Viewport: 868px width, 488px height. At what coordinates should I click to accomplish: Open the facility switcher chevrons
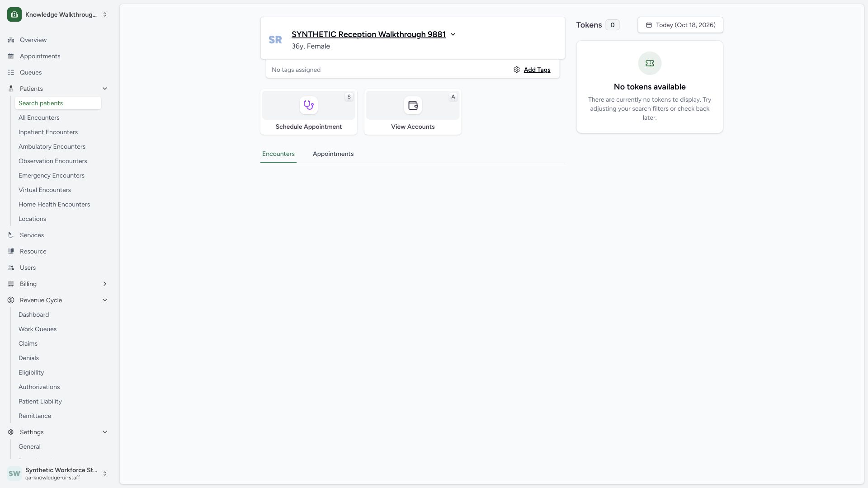click(105, 14)
